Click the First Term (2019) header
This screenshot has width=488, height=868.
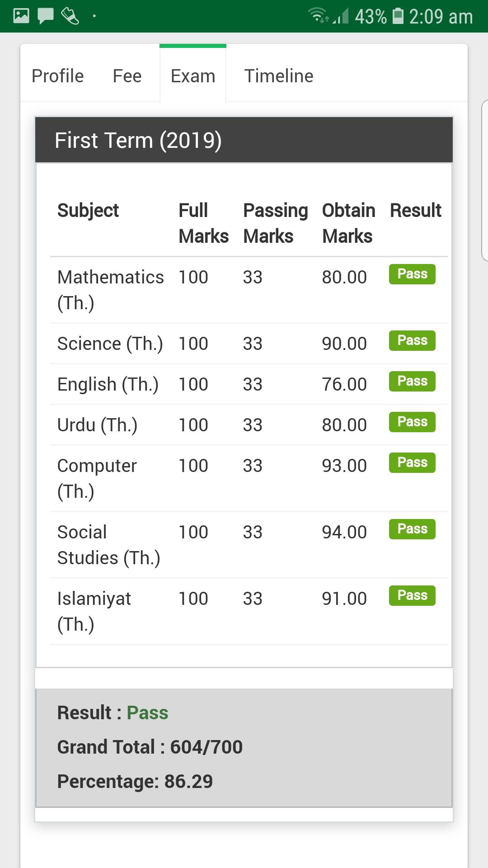pos(244,140)
